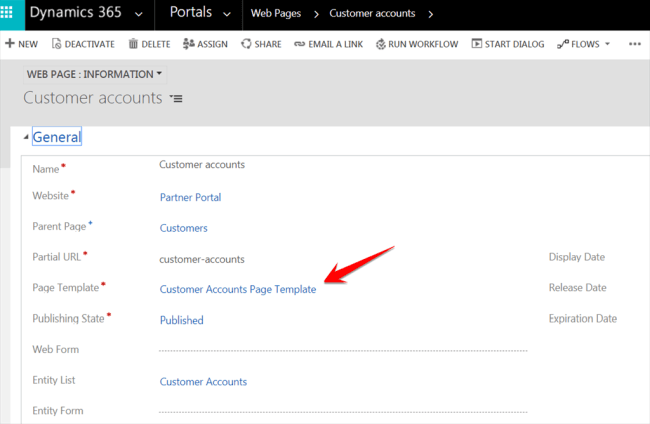Click the empty Entity Form lookup field
Screen dimensions: 650x424
(x=343, y=411)
